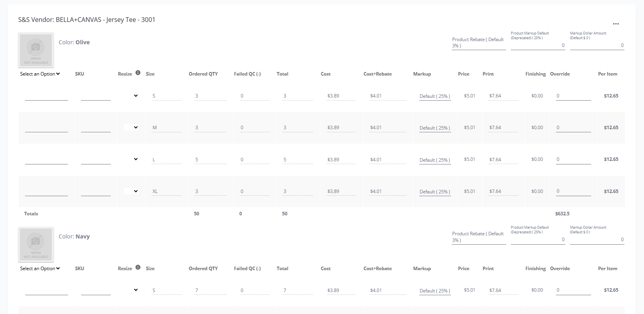Open the three-dot options menu

pyautogui.click(x=616, y=24)
